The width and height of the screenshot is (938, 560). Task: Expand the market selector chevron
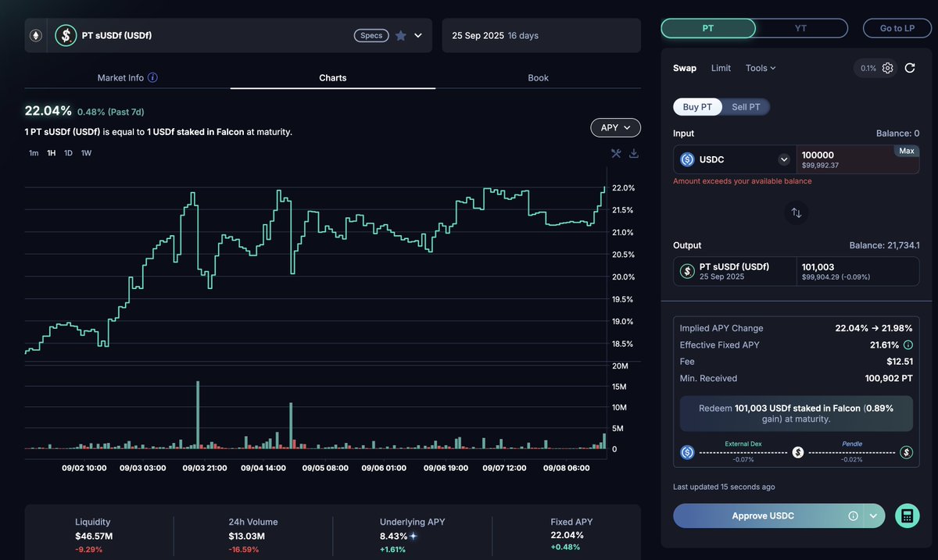(x=418, y=35)
